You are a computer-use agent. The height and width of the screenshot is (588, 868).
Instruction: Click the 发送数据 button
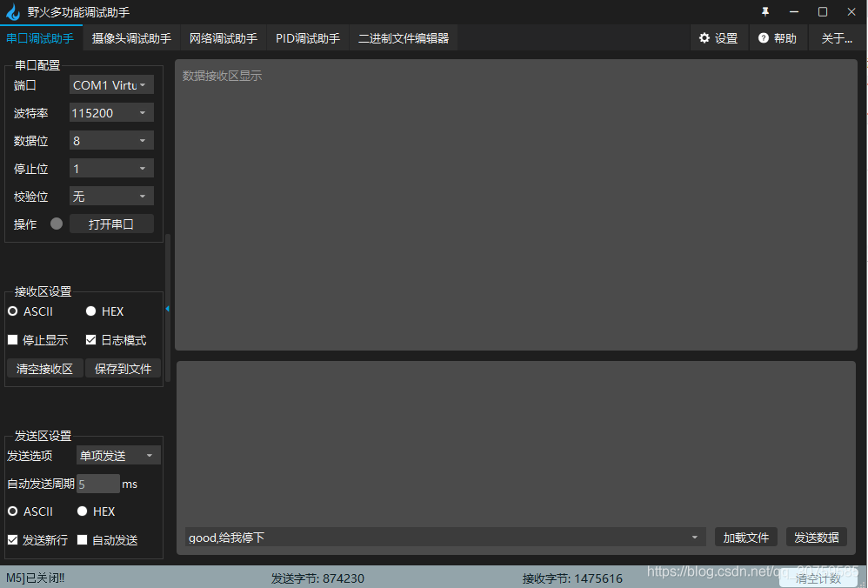817,538
